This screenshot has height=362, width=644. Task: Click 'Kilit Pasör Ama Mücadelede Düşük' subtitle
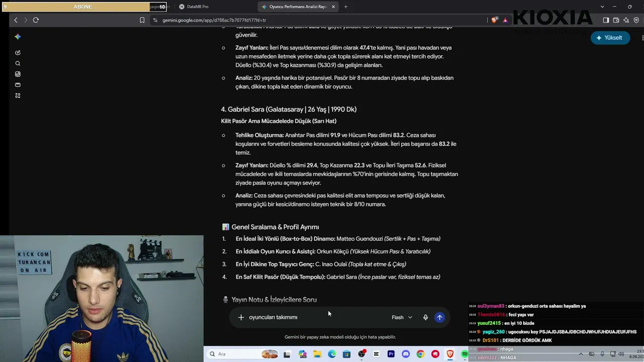[279, 121]
